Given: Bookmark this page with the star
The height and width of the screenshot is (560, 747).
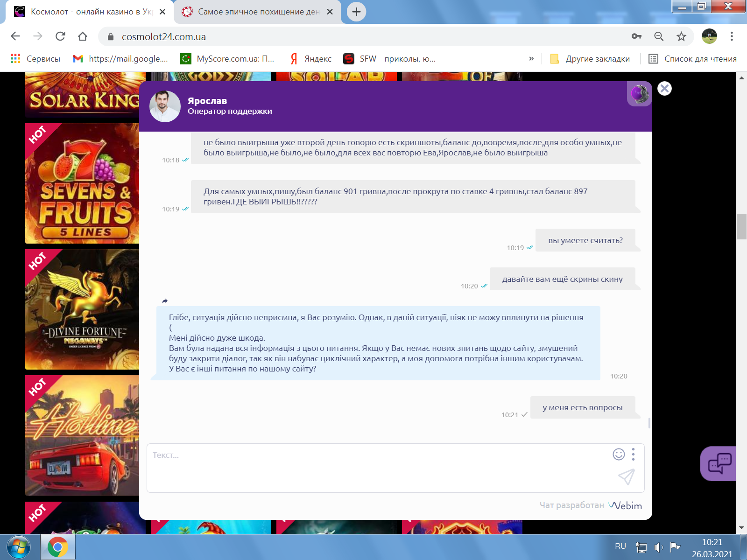Looking at the screenshot, I should pyautogui.click(x=681, y=36).
